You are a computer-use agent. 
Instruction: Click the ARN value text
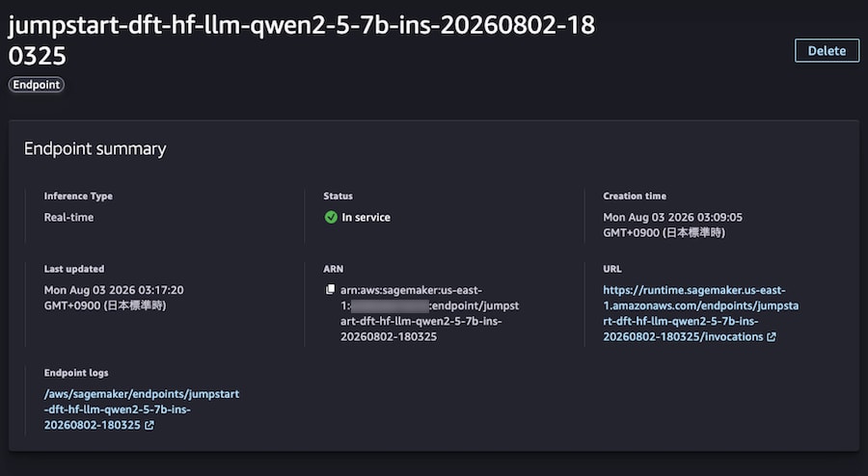tap(429, 313)
